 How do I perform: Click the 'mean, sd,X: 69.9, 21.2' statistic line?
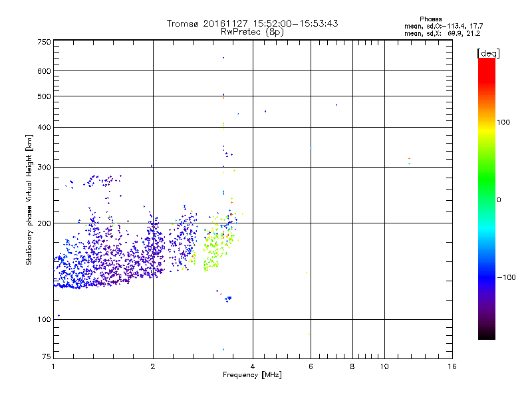click(442, 33)
